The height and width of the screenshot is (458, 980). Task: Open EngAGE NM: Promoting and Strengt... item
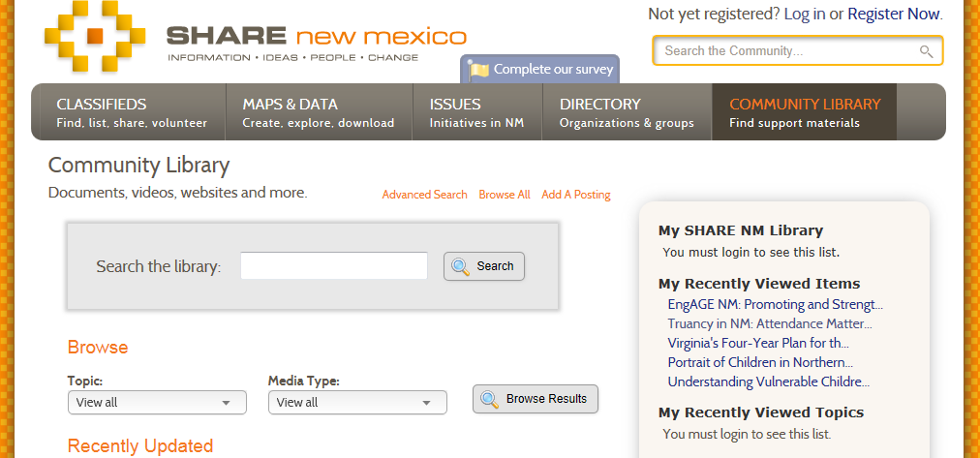click(x=775, y=304)
